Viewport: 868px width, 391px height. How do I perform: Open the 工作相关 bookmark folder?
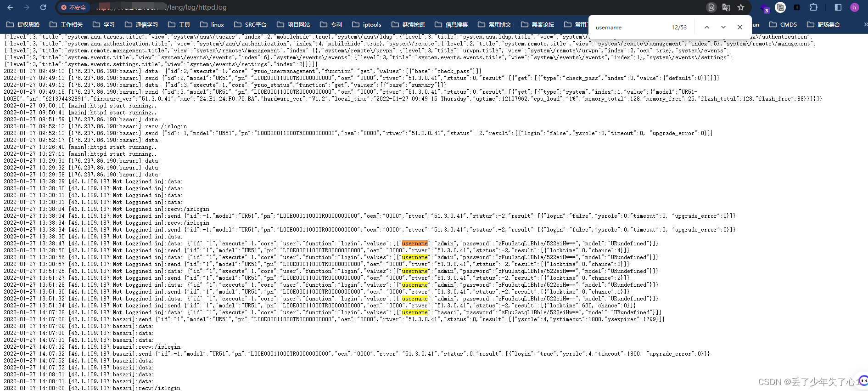[66, 24]
